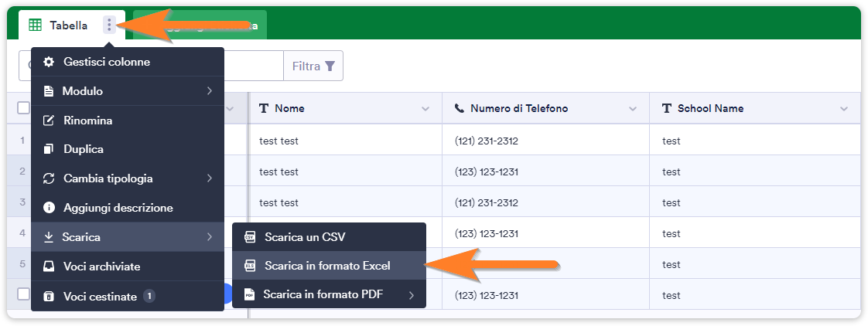Choose Scarica in formato Excel
Viewport: 868px width, 326px height.
coord(327,266)
